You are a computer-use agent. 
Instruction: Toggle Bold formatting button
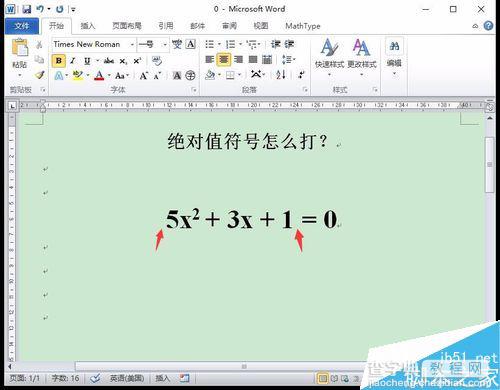[x=59, y=61]
